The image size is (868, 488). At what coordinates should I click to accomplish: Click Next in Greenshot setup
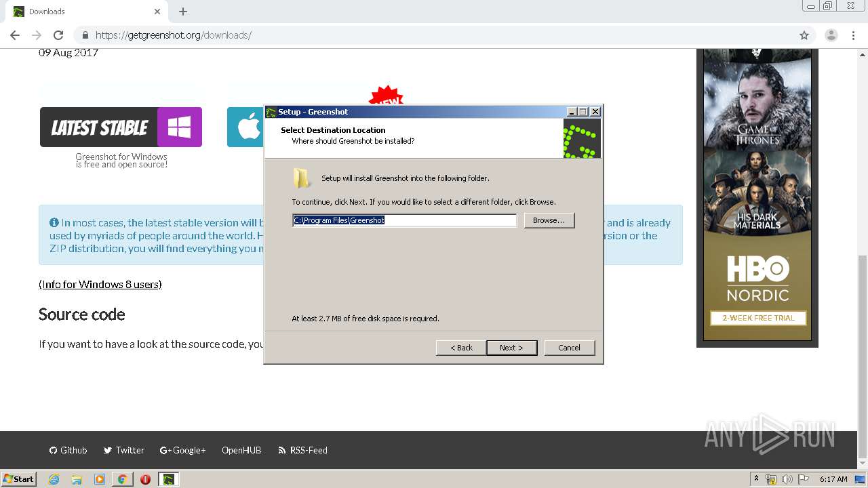click(x=511, y=348)
